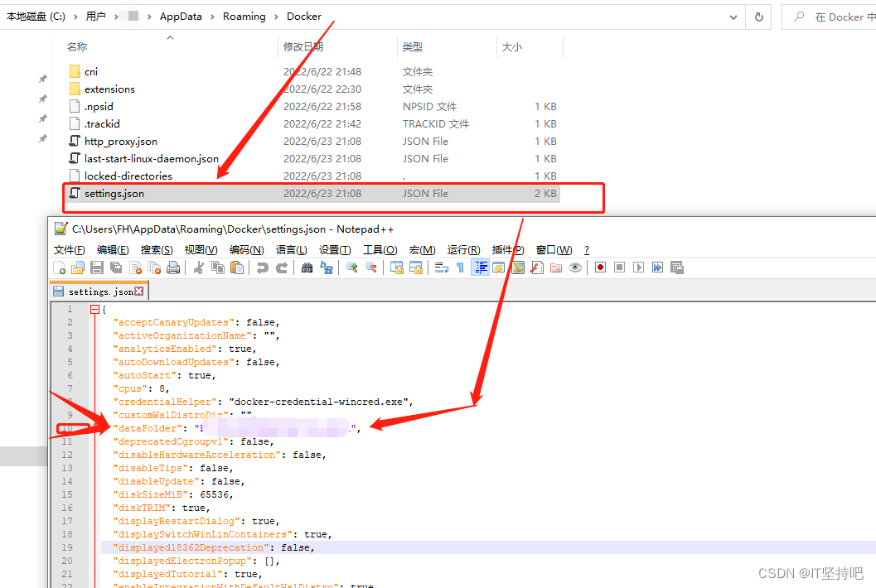Open the 工具(O) menu

click(x=380, y=250)
